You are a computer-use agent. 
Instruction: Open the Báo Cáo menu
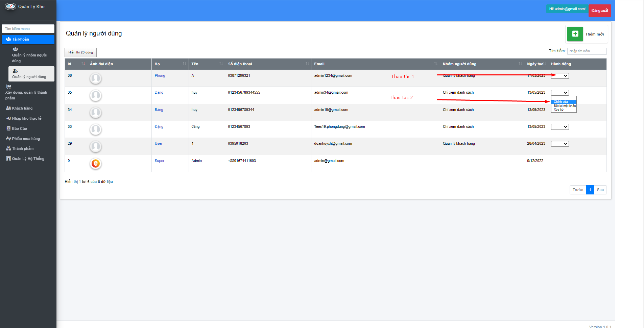click(28, 128)
